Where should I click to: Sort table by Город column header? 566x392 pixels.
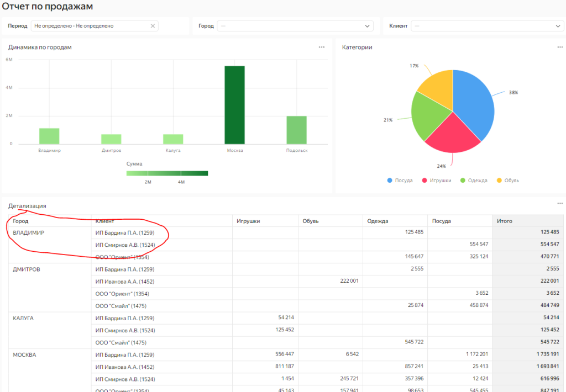coord(20,221)
